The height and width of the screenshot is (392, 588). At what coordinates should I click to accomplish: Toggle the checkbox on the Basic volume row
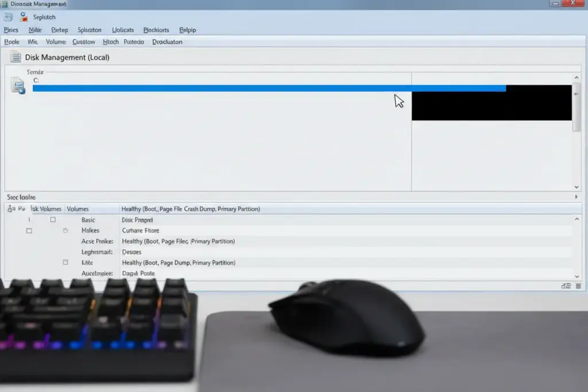[53, 219]
